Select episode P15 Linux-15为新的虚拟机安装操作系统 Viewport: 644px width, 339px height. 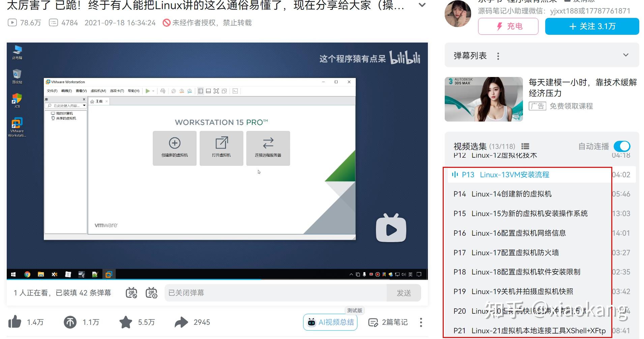(x=541, y=213)
